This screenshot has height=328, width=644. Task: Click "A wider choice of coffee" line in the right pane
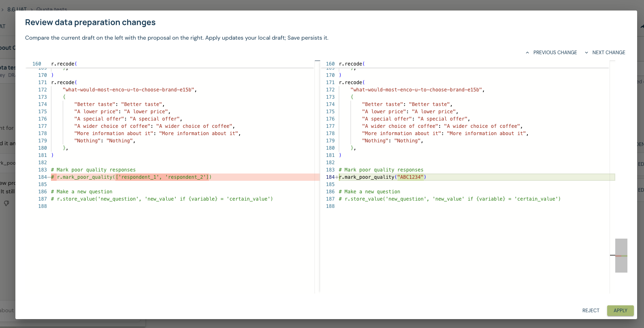click(x=442, y=126)
